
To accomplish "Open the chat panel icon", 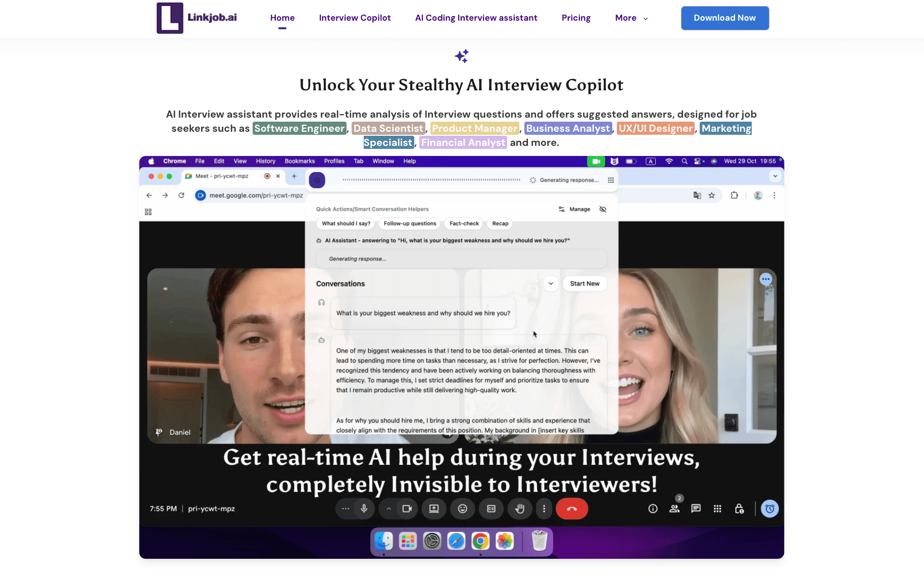I will 696,509.
